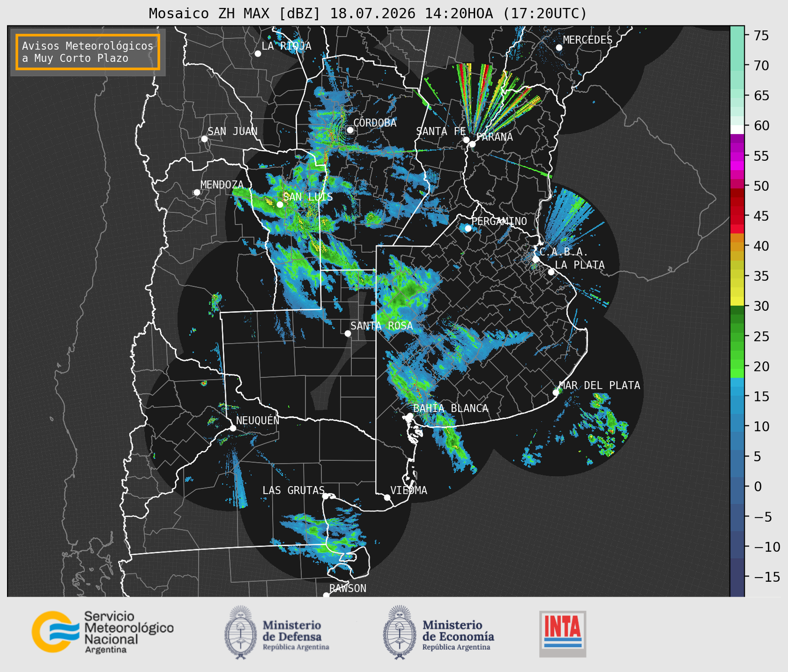Click the Las Grutas marker dot

(326, 496)
